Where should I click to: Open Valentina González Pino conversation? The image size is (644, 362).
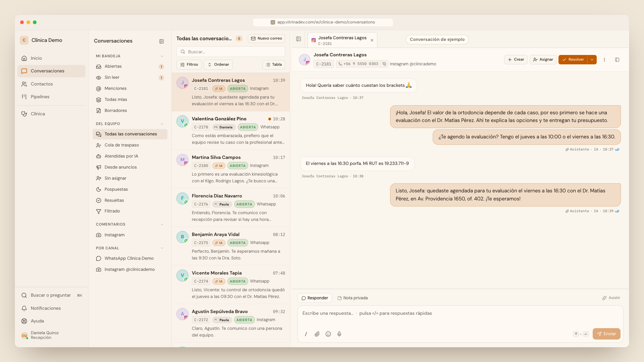point(231,131)
